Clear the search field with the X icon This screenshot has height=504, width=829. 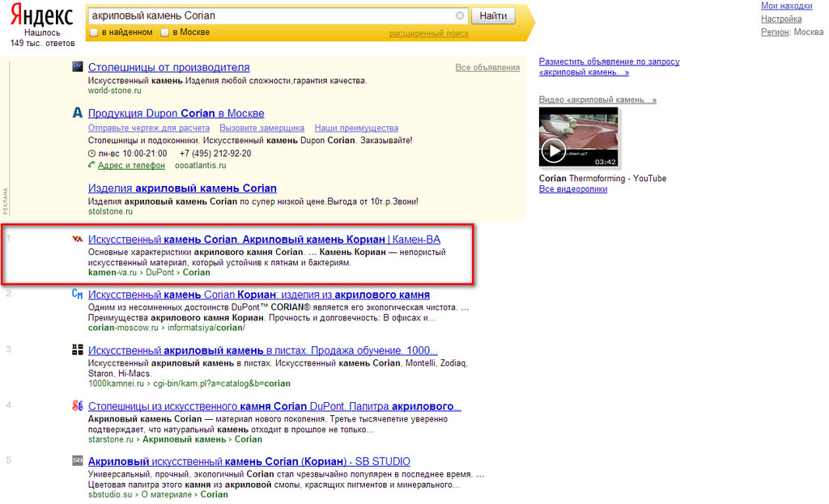[460, 16]
